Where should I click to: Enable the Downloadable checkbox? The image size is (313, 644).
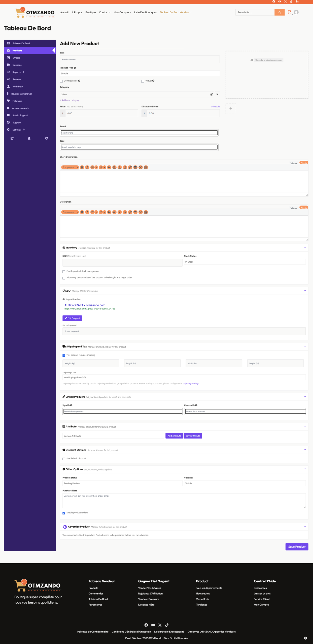(61, 81)
